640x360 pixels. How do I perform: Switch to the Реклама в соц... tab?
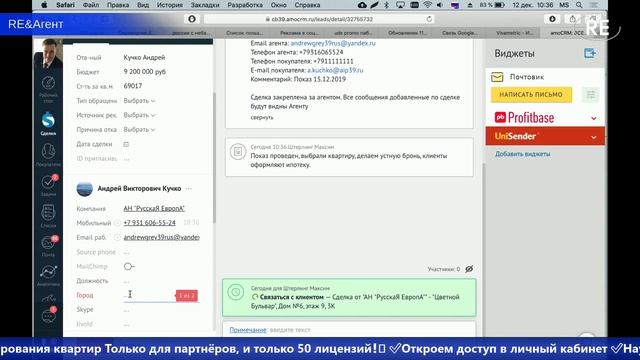click(299, 33)
